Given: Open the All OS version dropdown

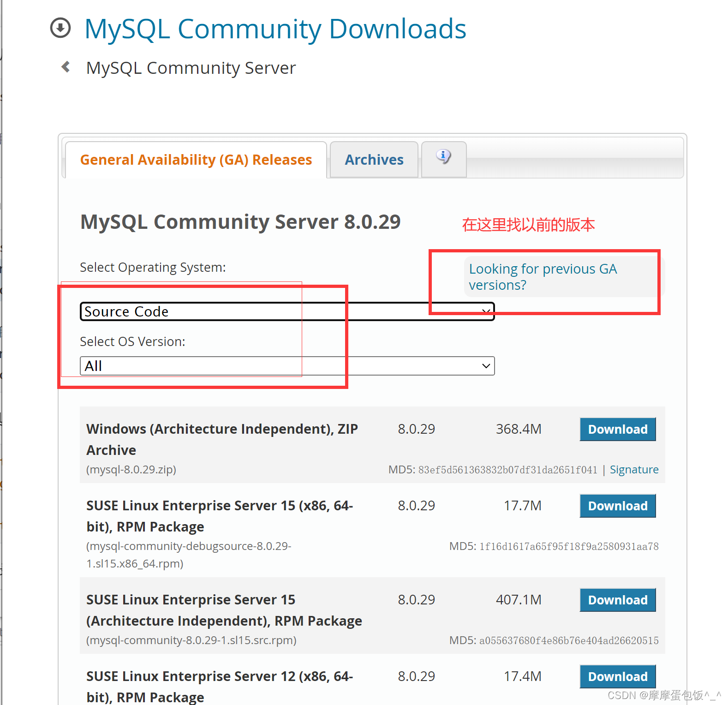Looking at the screenshot, I should pyautogui.click(x=287, y=366).
